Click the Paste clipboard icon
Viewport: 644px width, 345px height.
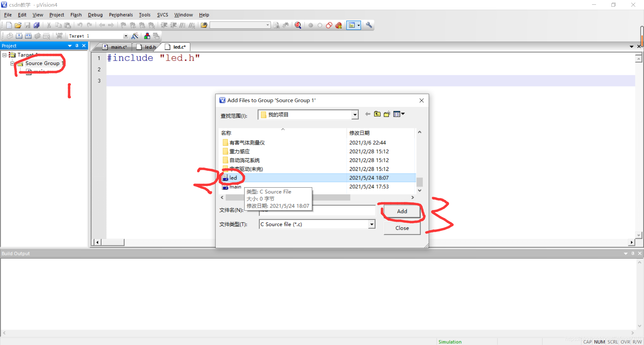coord(67,25)
